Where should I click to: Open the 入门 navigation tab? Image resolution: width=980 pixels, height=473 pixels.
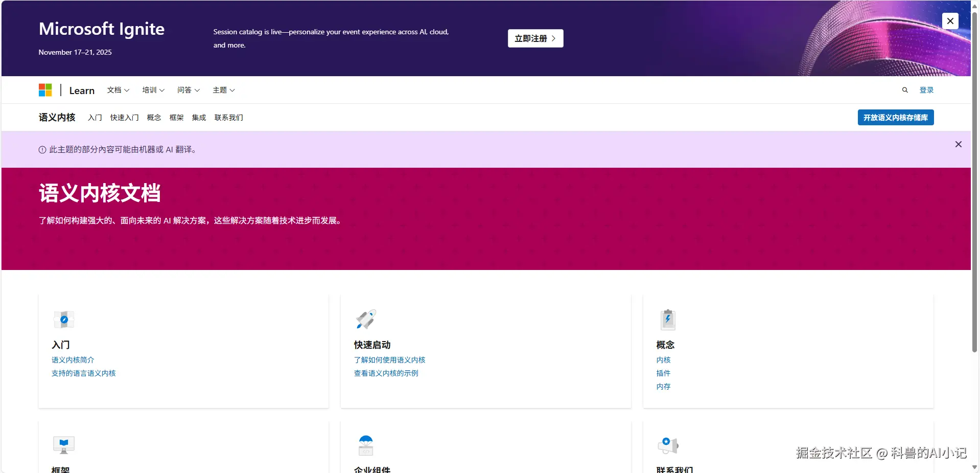click(x=95, y=118)
